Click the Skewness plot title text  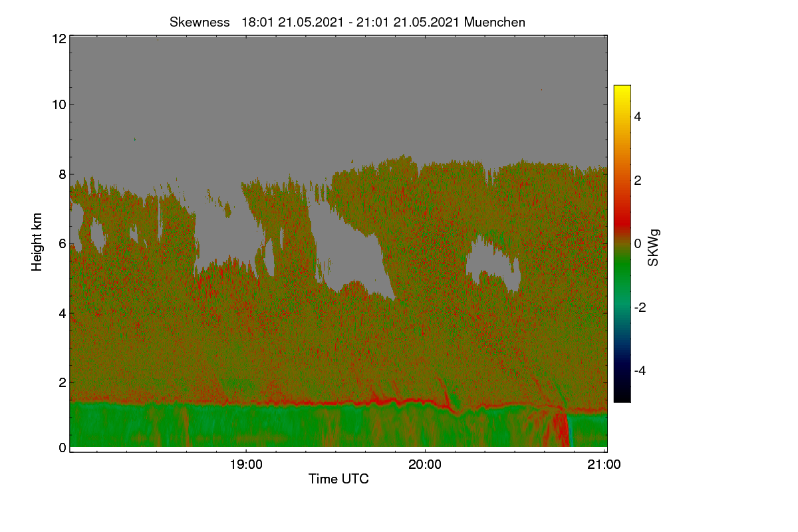[347, 22]
